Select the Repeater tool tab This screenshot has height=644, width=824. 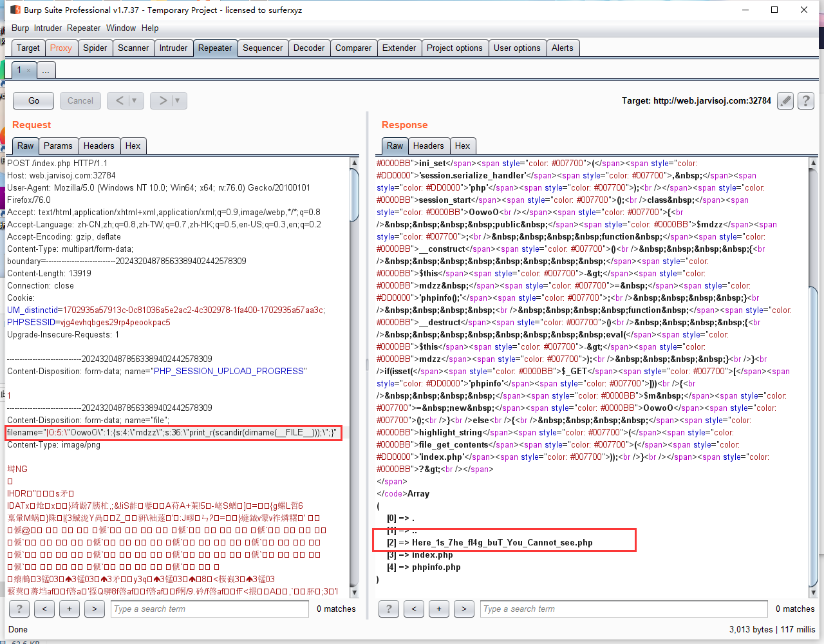(215, 48)
